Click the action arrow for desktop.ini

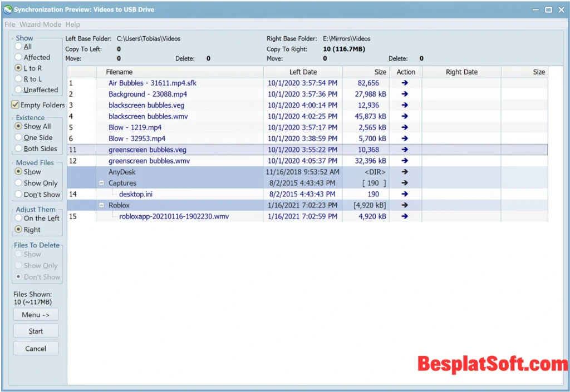pyautogui.click(x=405, y=194)
